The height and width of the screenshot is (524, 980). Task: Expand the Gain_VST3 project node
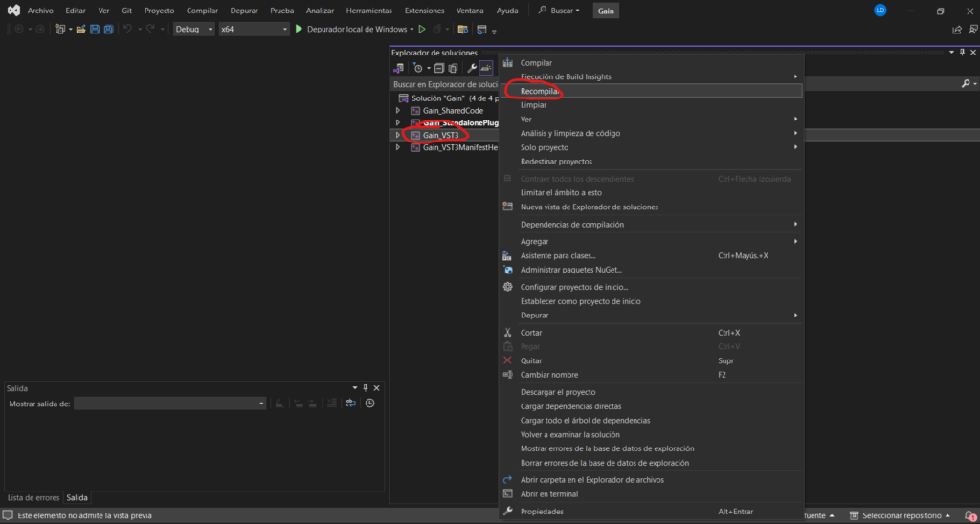[x=398, y=134]
